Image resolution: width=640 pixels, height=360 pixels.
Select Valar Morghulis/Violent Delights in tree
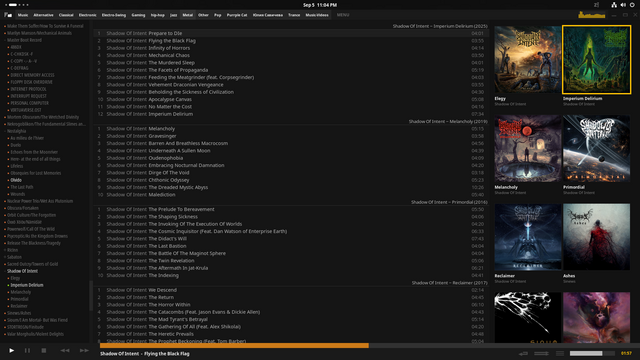click(x=36, y=334)
